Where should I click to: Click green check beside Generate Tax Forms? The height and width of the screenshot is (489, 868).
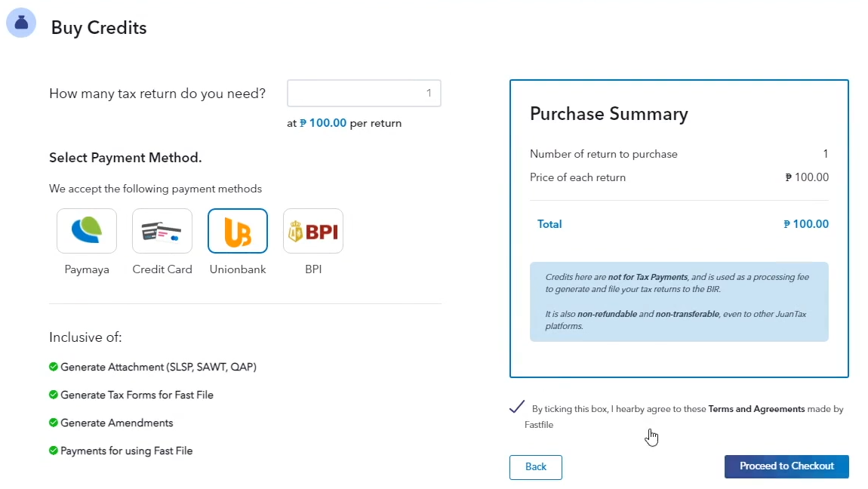point(54,395)
